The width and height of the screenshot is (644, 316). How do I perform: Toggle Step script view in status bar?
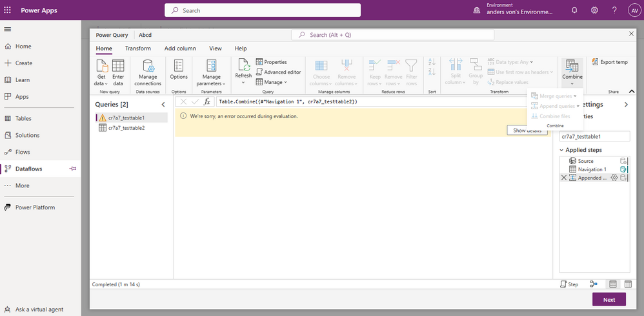click(569, 284)
